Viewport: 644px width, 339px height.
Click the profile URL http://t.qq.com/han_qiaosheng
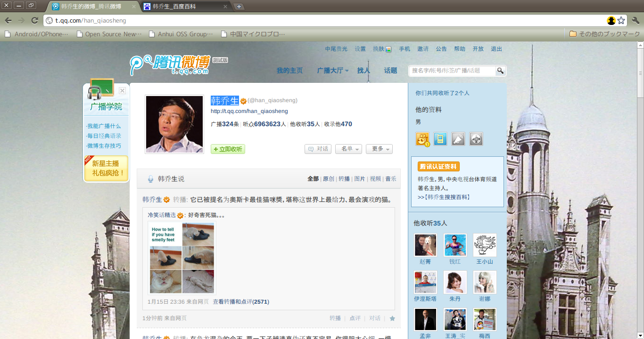(249, 111)
